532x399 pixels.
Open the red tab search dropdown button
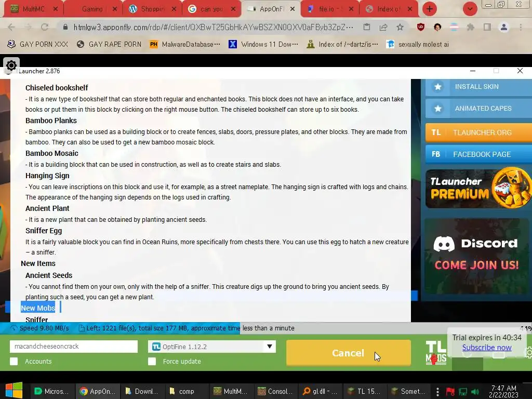click(470, 9)
